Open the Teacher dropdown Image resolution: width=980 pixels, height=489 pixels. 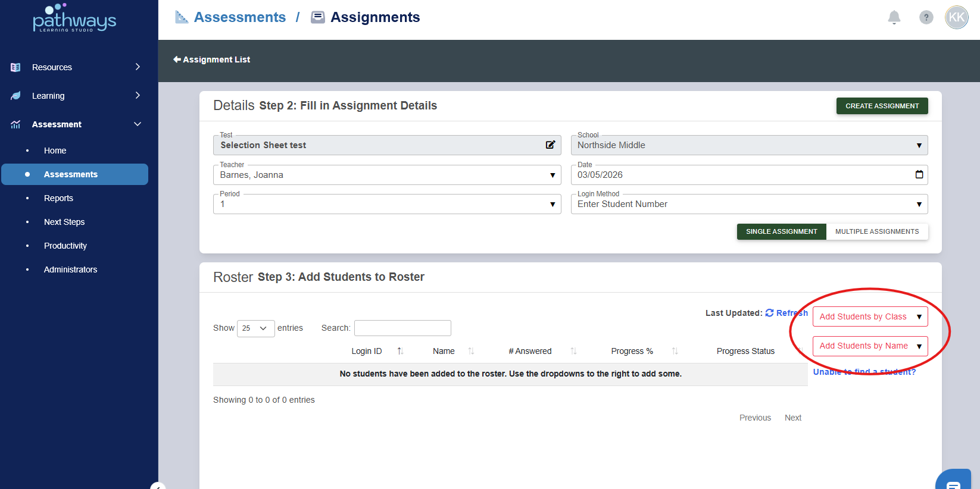[x=387, y=175]
